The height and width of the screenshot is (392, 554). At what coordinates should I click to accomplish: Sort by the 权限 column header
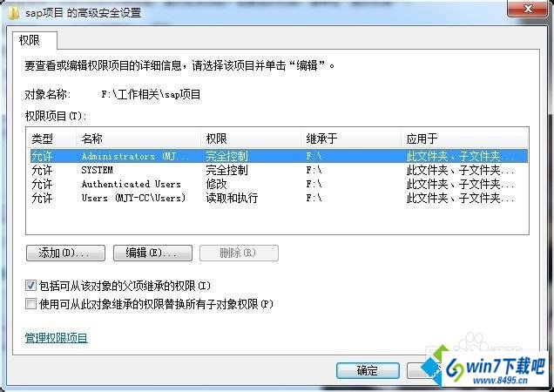(x=251, y=139)
